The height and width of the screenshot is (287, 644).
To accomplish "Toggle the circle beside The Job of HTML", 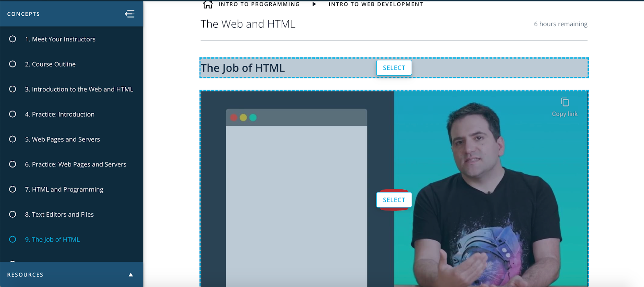I will [x=12, y=239].
